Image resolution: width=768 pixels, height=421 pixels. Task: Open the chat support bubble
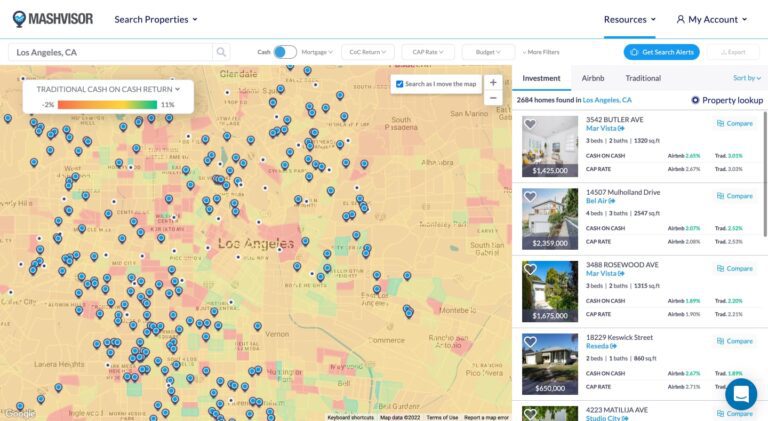(740, 393)
